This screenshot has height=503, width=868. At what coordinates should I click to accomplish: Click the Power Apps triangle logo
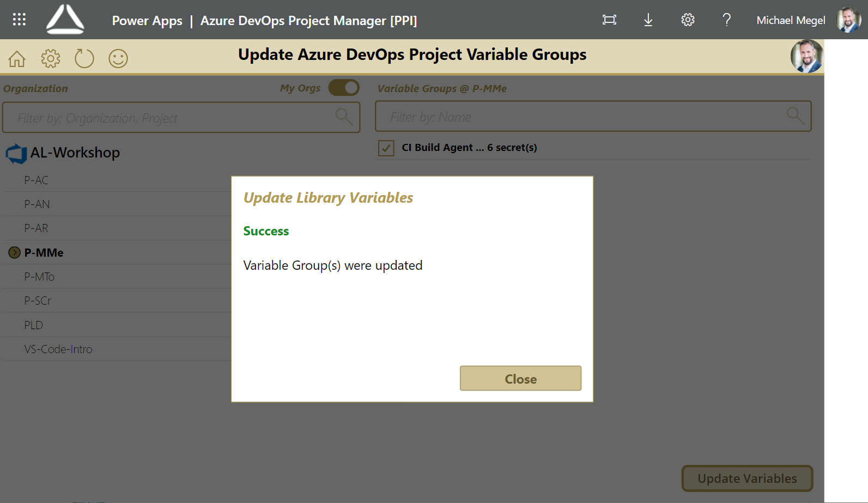[x=65, y=19]
